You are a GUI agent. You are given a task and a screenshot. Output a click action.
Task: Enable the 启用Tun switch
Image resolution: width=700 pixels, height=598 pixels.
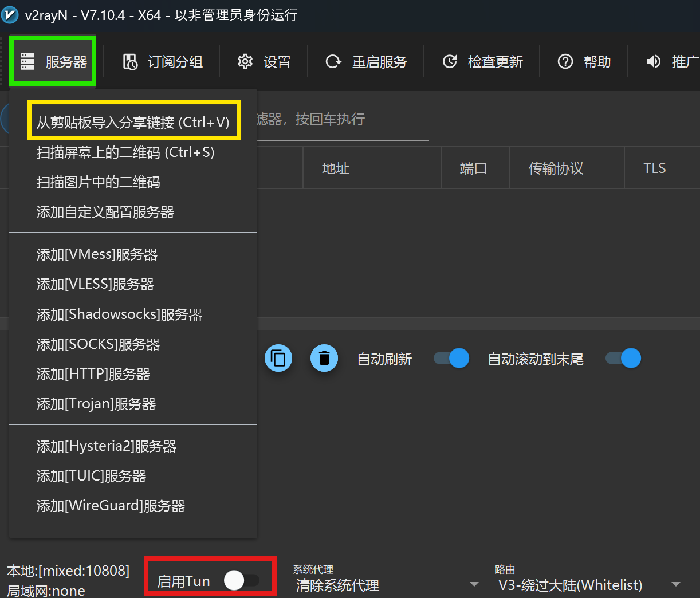pos(242,581)
